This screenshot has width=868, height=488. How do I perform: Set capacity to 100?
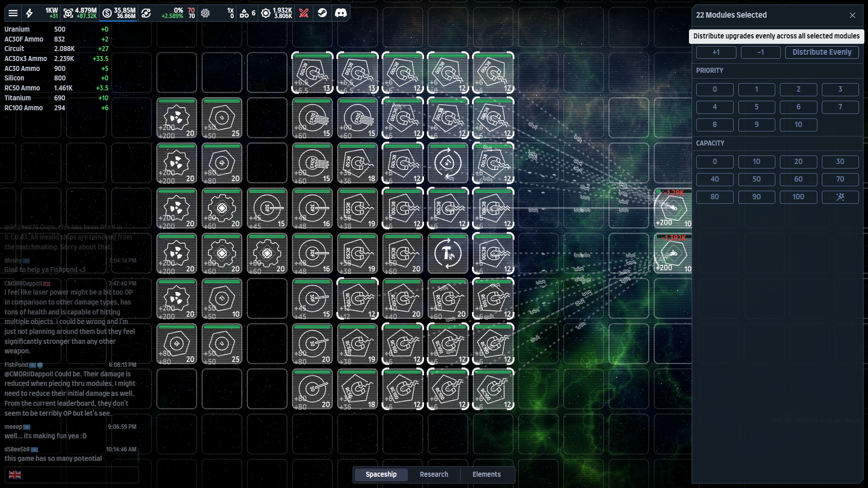[798, 197]
